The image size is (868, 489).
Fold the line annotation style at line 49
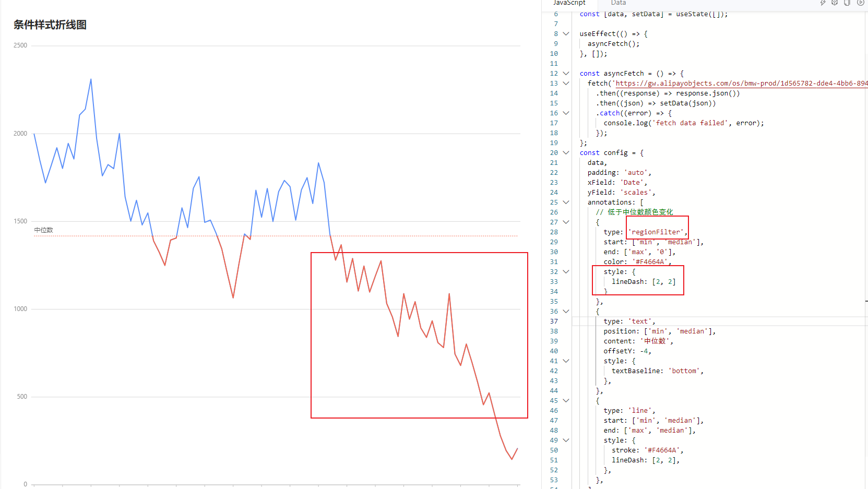(566, 440)
